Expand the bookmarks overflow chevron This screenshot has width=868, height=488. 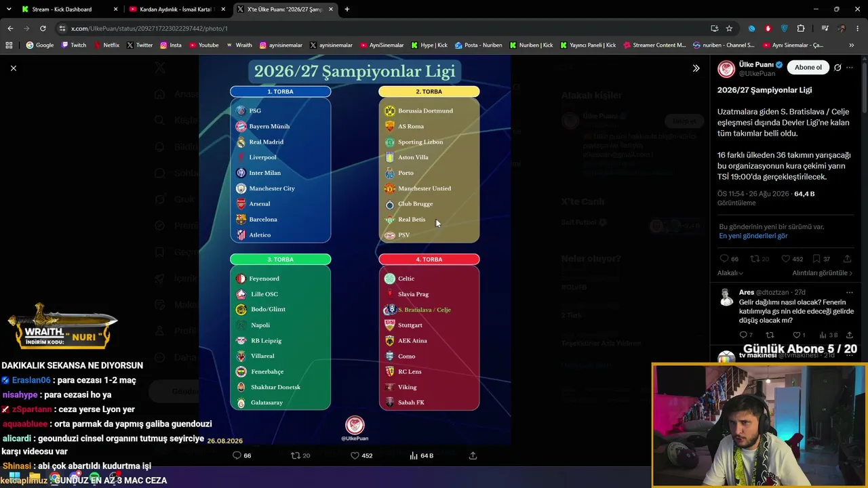point(852,45)
